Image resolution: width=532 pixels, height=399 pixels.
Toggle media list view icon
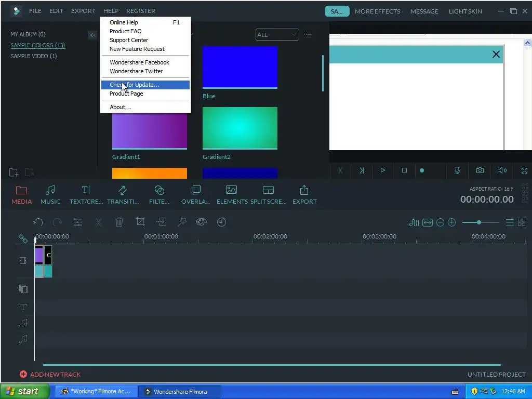pos(308,35)
